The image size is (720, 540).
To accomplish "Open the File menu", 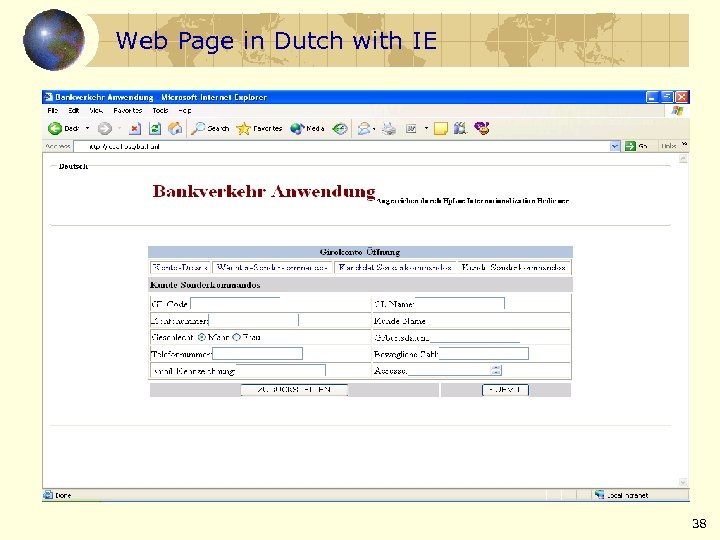I will (x=53, y=111).
